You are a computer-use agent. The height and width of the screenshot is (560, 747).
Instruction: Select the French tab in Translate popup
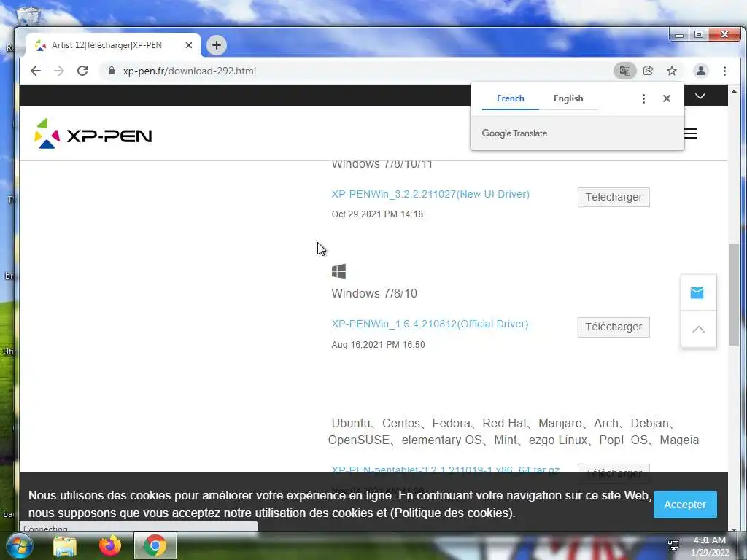(510, 98)
